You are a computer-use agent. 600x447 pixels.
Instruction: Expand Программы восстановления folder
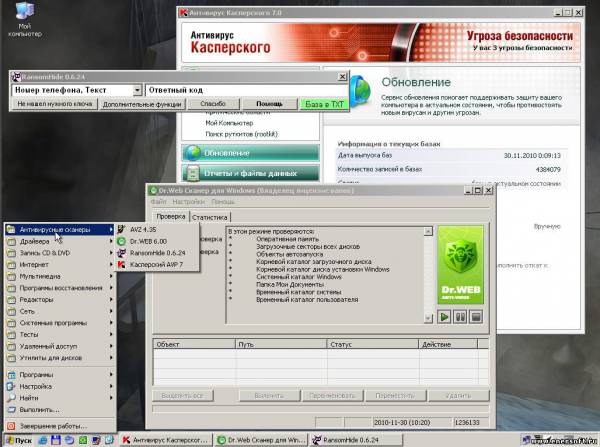pos(60,288)
